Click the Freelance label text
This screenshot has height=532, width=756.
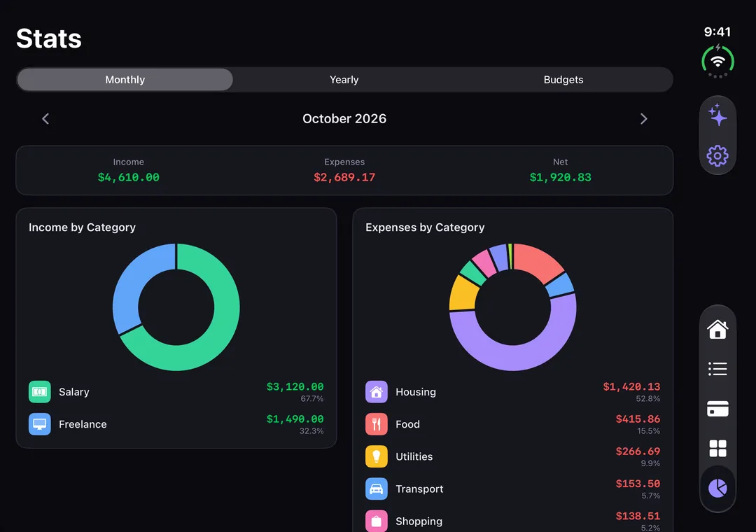click(83, 424)
